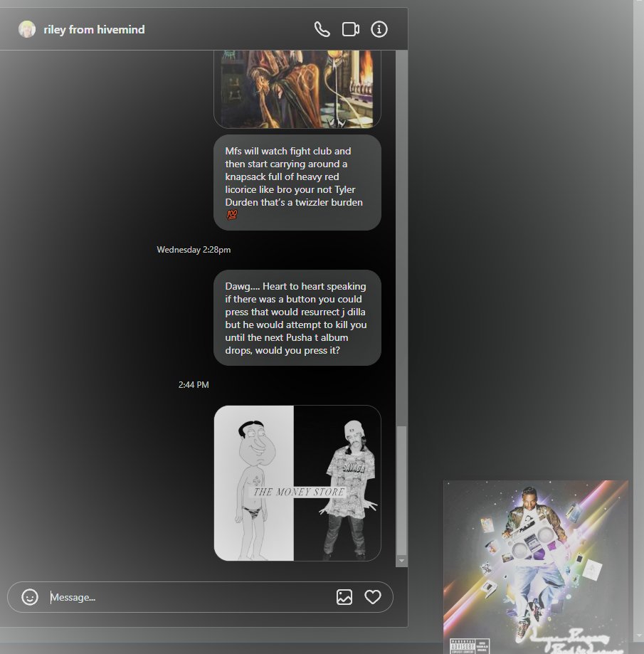
Task: Open the painting image message at top
Action: [x=297, y=89]
